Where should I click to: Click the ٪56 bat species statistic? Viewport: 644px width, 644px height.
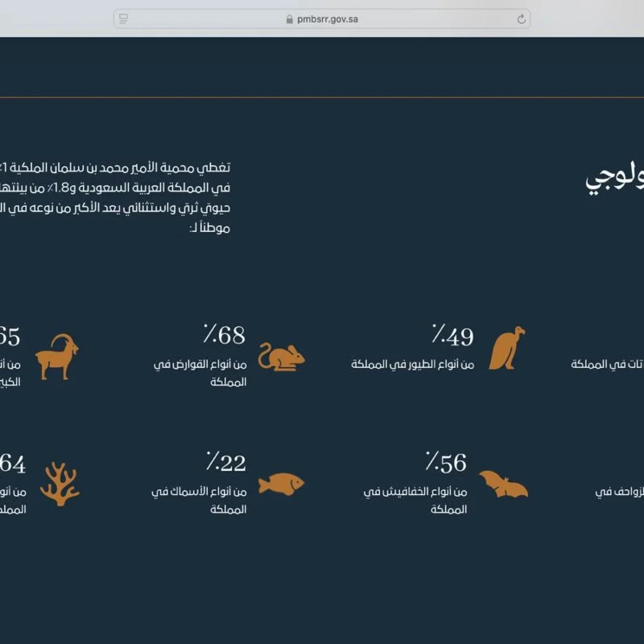(x=446, y=462)
